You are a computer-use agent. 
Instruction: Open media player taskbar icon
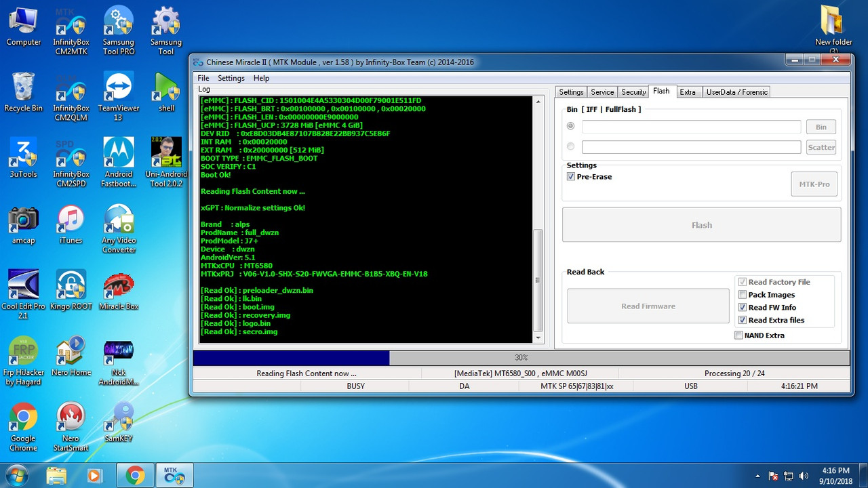pyautogui.click(x=94, y=476)
